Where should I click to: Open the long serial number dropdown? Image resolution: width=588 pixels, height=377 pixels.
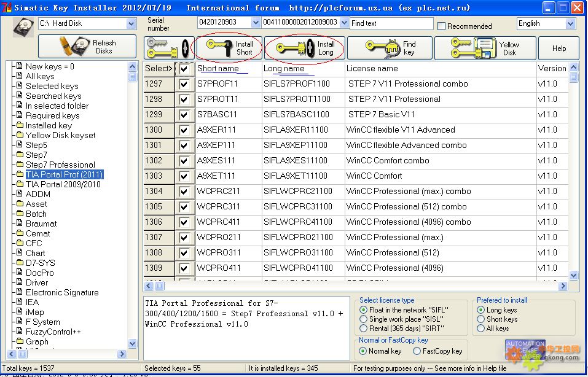[344, 23]
